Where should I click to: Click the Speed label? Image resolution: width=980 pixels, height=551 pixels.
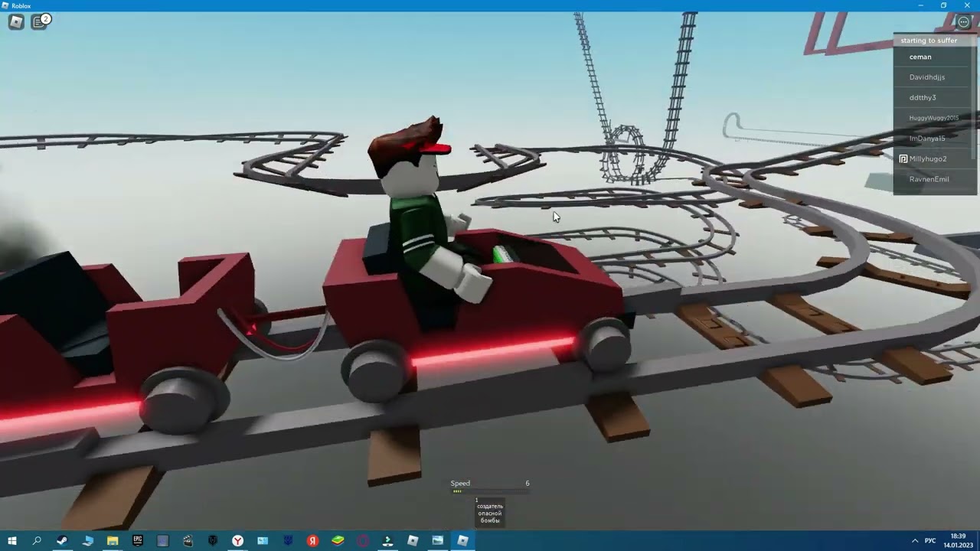(460, 484)
